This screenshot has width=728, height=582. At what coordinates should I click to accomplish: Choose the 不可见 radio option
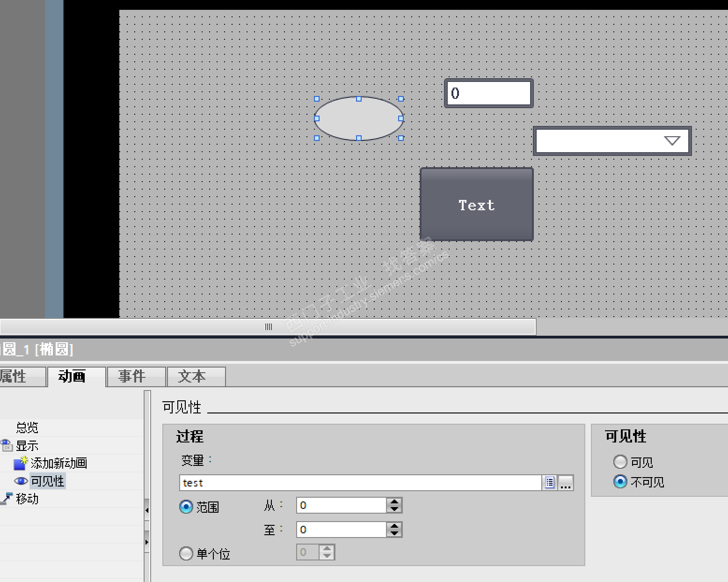click(x=620, y=482)
